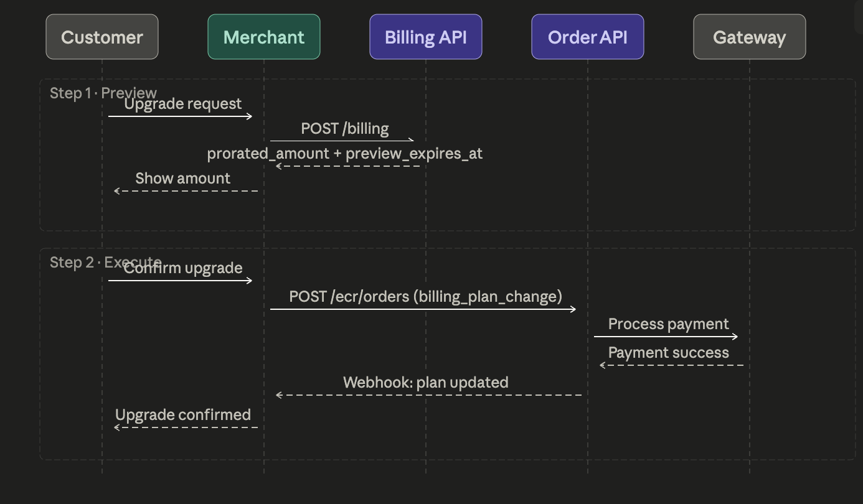
Task: Click the 'POST /billing' message label
Action: [345, 128]
